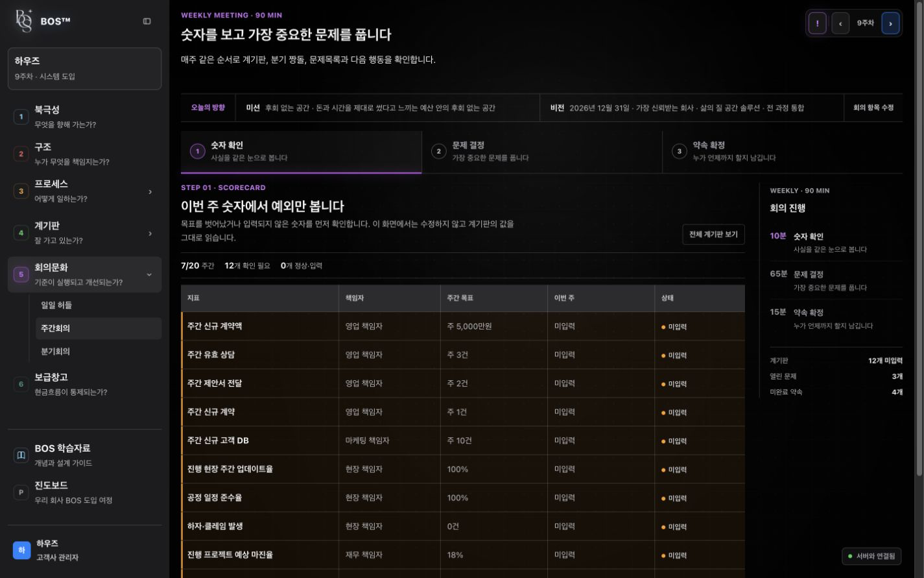Click the 미완료 약속 4개 summary row
Viewport: 924px width, 578px height.
tap(836, 392)
